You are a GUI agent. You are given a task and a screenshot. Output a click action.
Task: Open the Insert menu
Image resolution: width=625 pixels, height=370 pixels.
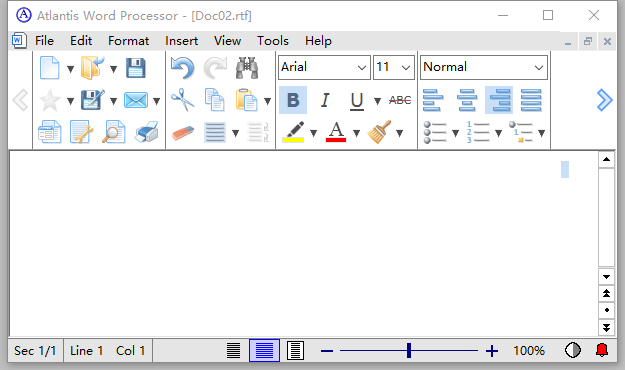pos(181,41)
